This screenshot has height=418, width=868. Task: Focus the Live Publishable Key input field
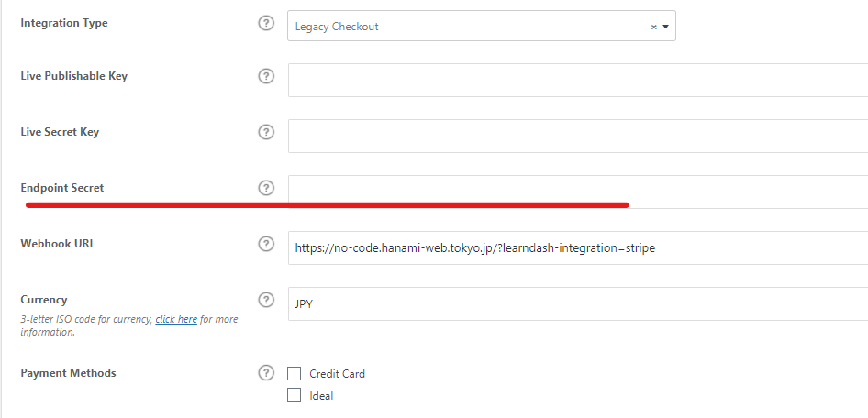(578, 80)
